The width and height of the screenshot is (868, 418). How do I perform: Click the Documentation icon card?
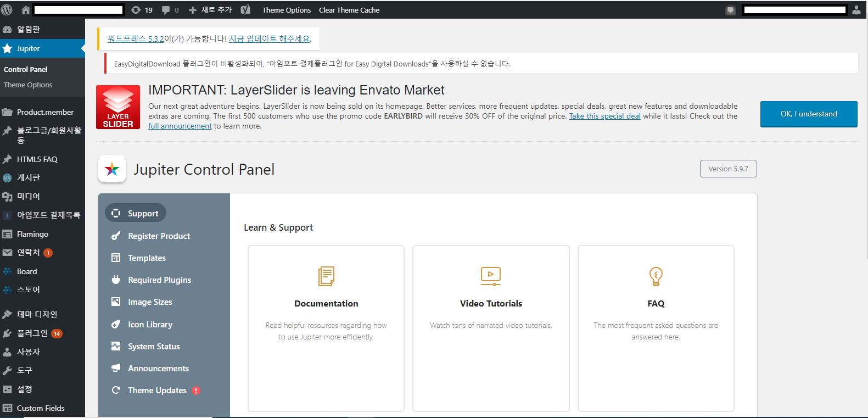point(326,276)
